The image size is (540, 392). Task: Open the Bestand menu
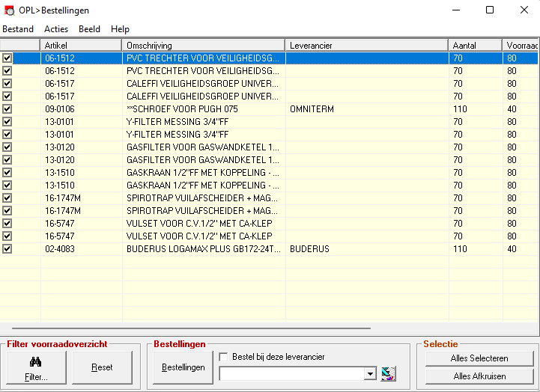coord(18,29)
